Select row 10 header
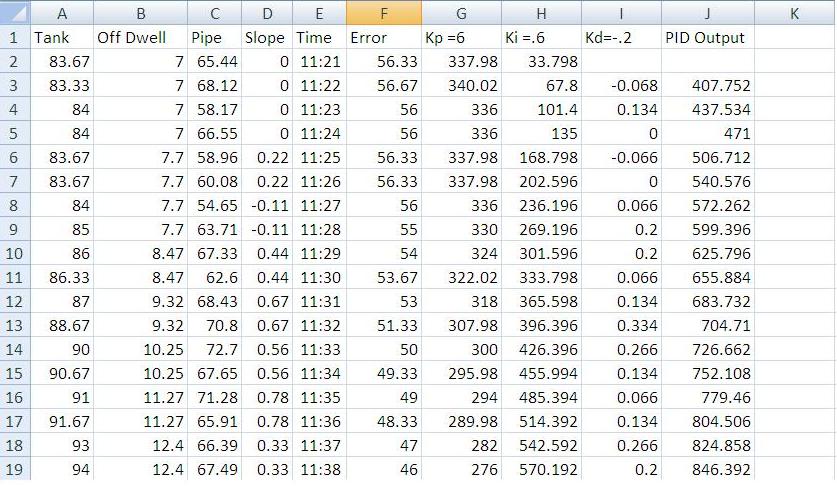 (14, 254)
